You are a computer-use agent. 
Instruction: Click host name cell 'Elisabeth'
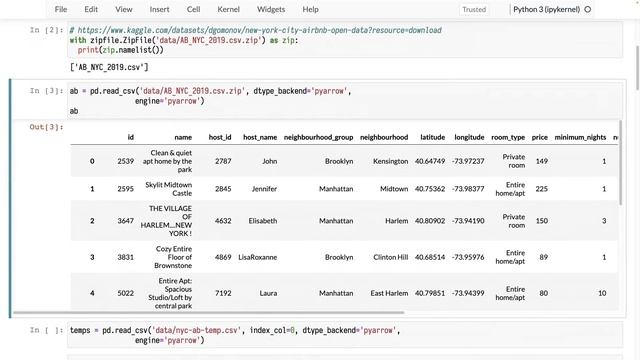pos(263,221)
